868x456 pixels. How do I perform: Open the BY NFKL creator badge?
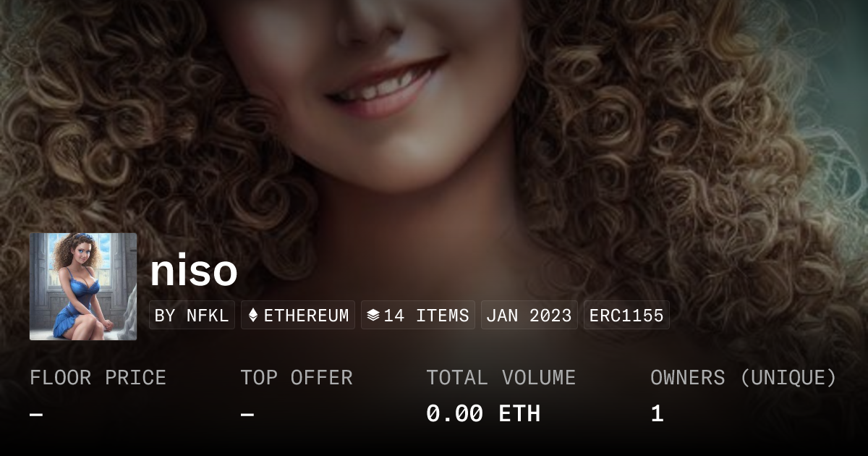pos(192,316)
